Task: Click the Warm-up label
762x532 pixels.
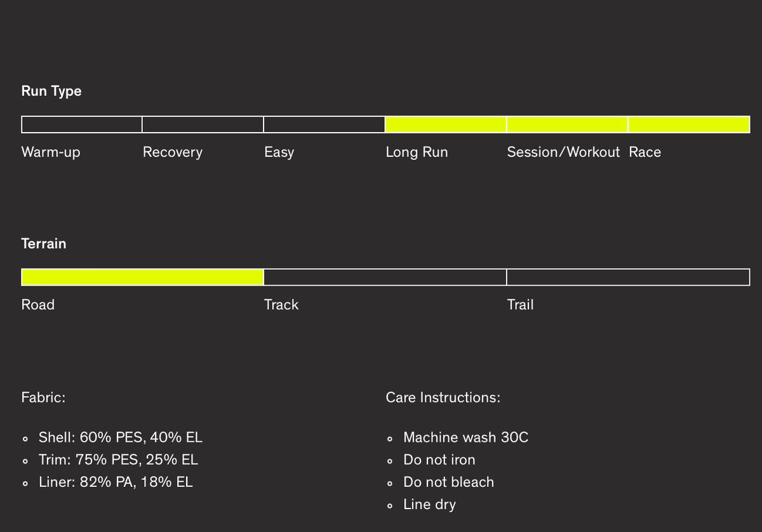Action: [x=51, y=152]
